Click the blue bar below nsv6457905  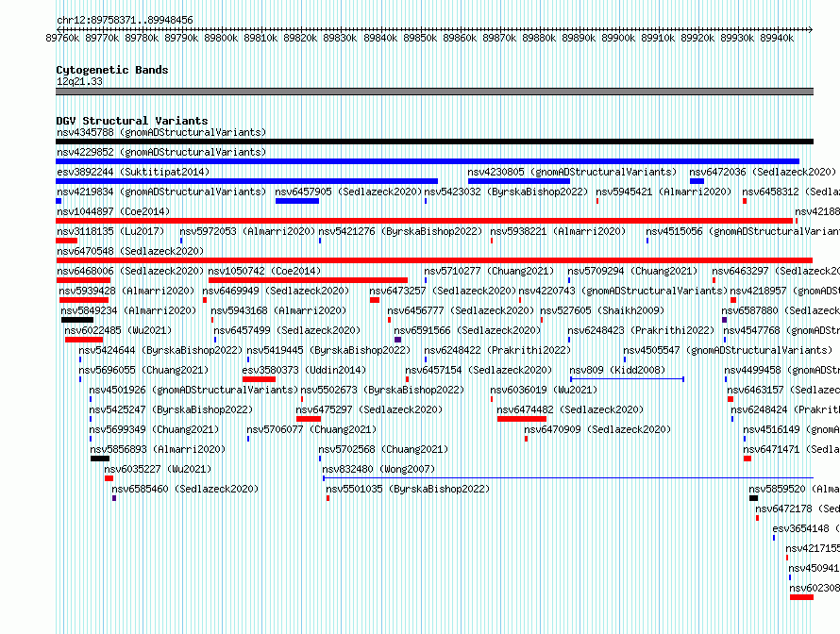pos(297,201)
